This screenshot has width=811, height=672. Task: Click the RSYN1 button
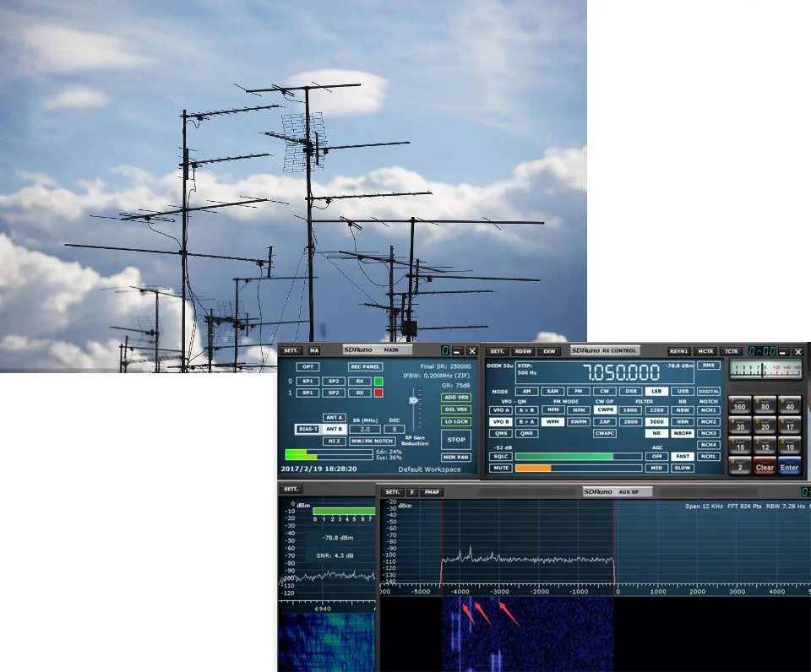(678, 351)
